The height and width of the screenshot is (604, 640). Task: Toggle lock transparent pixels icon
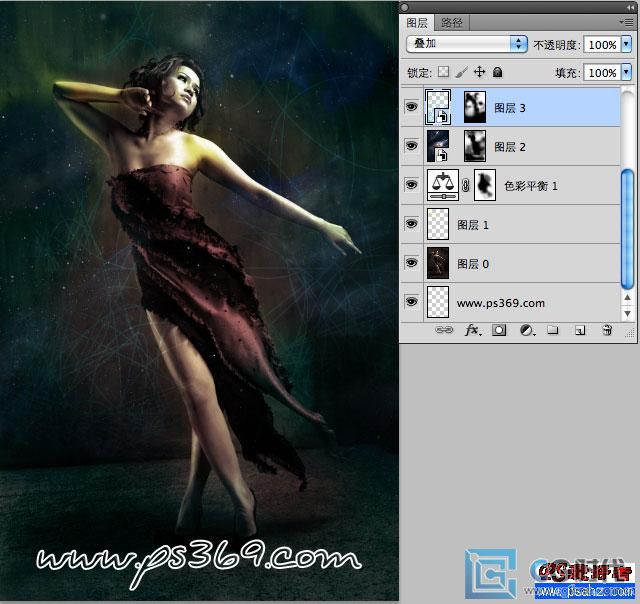(x=443, y=72)
